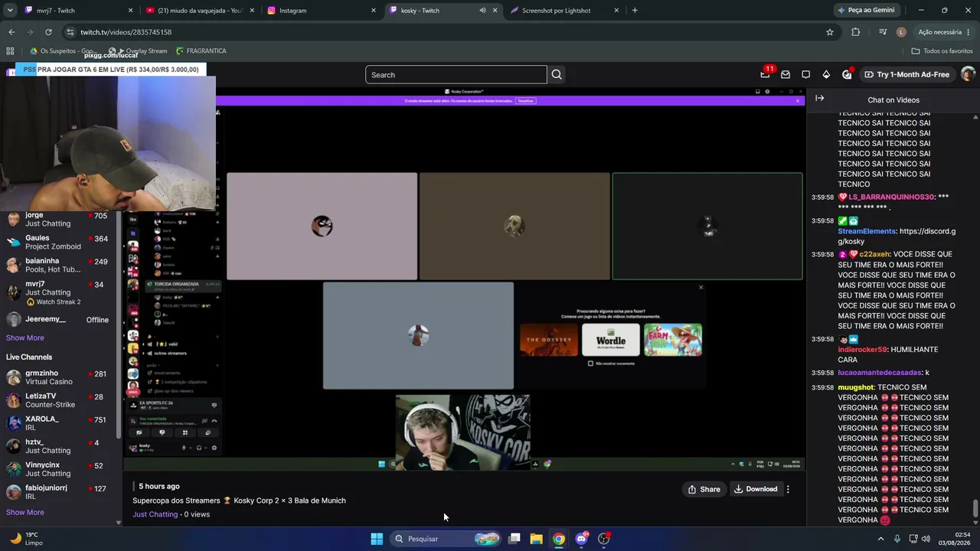This screenshot has width=980, height=551.
Task: Open the Just Chatting category link
Action: 155,514
